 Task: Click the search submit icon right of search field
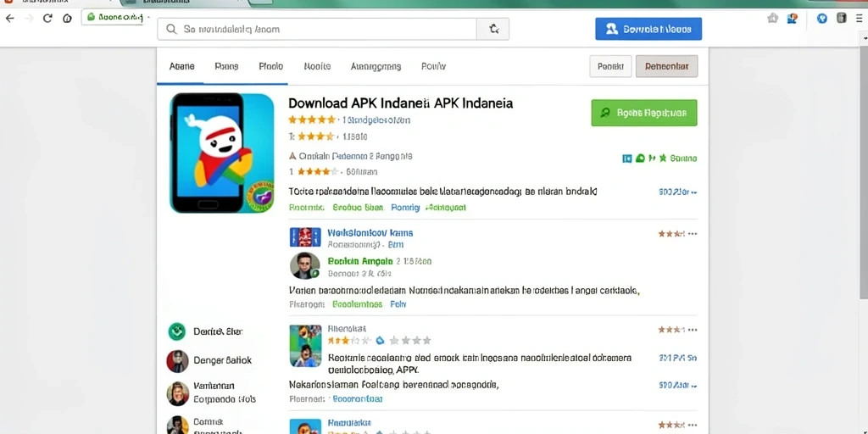[494, 29]
